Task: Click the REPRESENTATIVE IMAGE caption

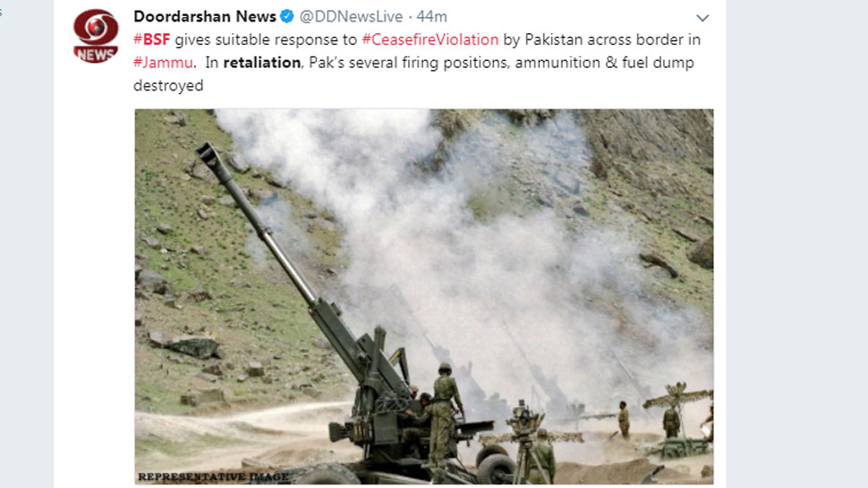Action: coord(214,476)
